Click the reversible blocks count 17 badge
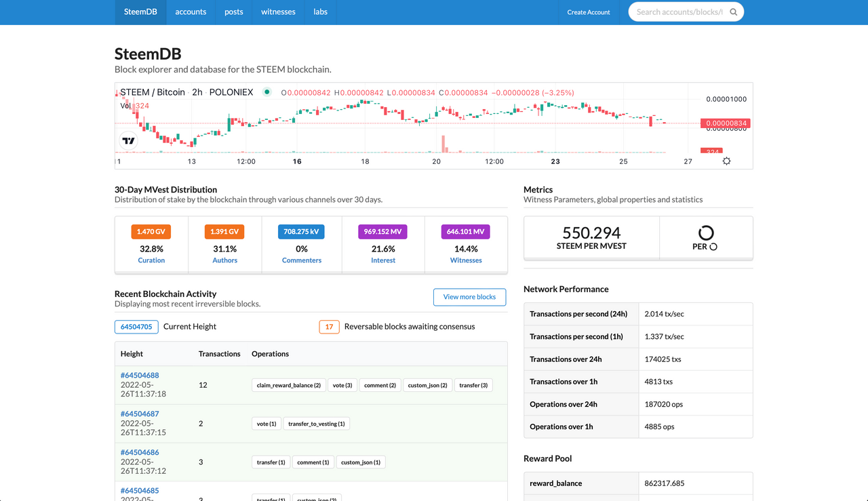This screenshot has height=501, width=868. 329,327
